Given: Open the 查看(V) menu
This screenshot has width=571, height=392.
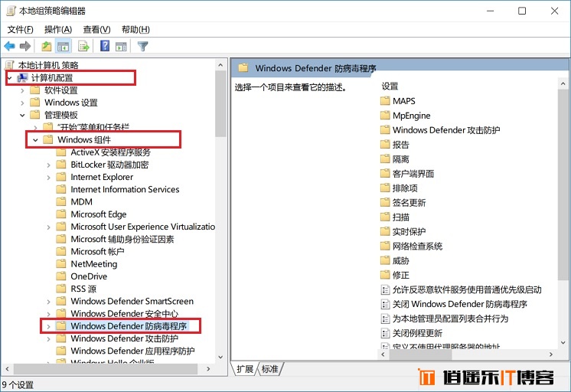Looking at the screenshot, I should point(97,30).
